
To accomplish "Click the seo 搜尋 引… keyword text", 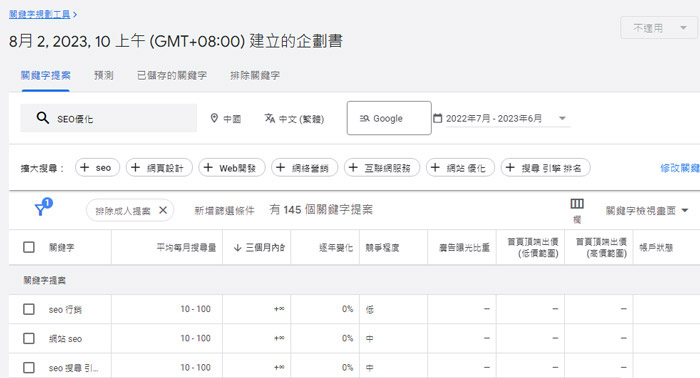I will pos(73,368).
